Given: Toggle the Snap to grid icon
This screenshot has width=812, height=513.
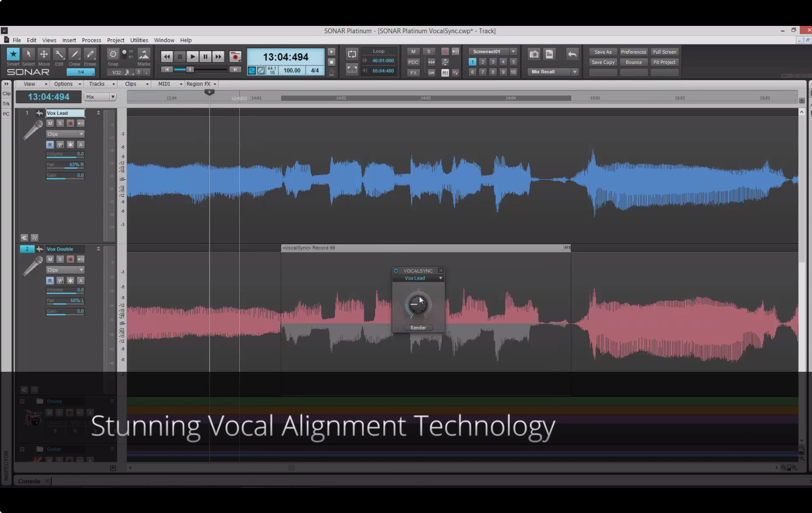Looking at the screenshot, I should pyautogui.click(x=113, y=54).
